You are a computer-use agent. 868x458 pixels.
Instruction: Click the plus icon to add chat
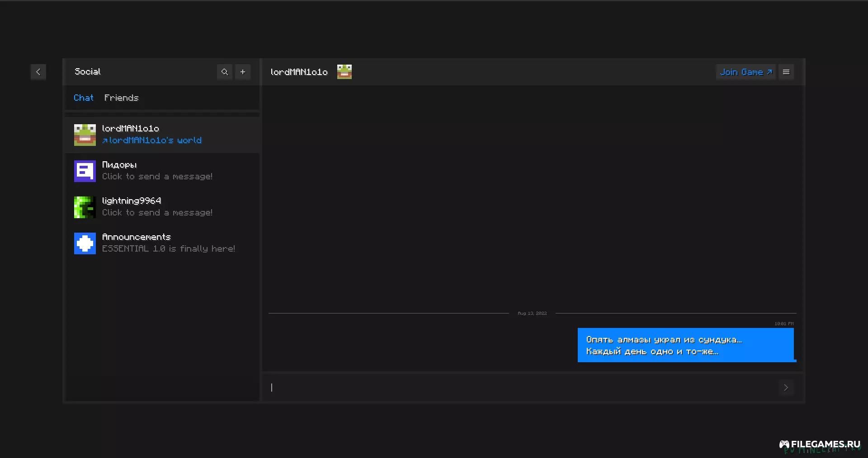pyautogui.click(x=243, y=72)
